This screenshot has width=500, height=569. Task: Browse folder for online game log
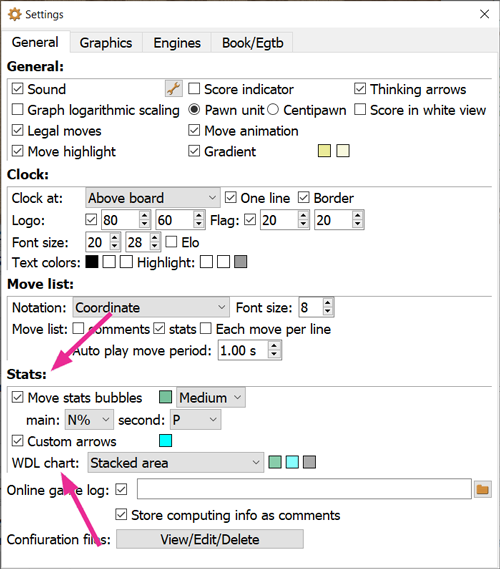(x=482, y=489)
